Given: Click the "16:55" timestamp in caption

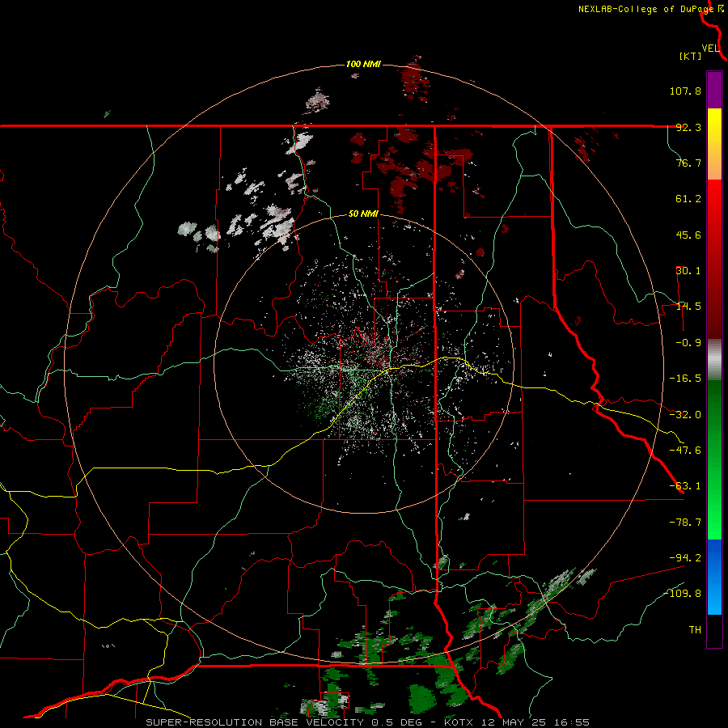Looking at the screenshot, I should [572, 722].
